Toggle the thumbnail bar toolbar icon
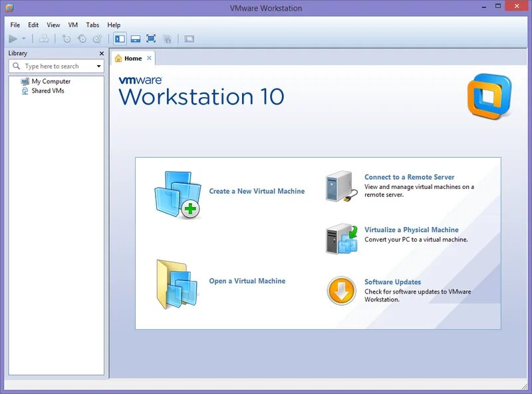The width and height of the screenshot is (532, 394). [x=136, y=39]
